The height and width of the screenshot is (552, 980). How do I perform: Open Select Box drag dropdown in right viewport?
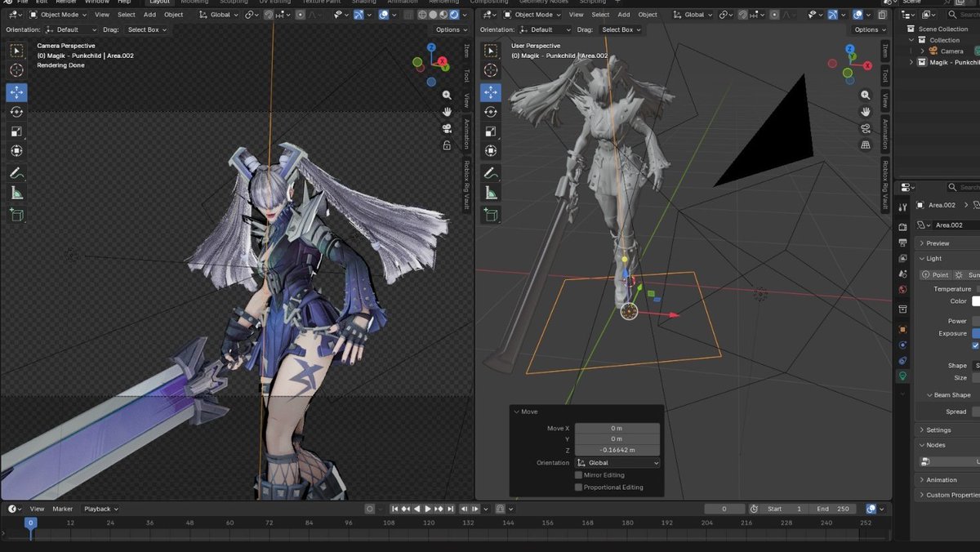pos(621,29)
